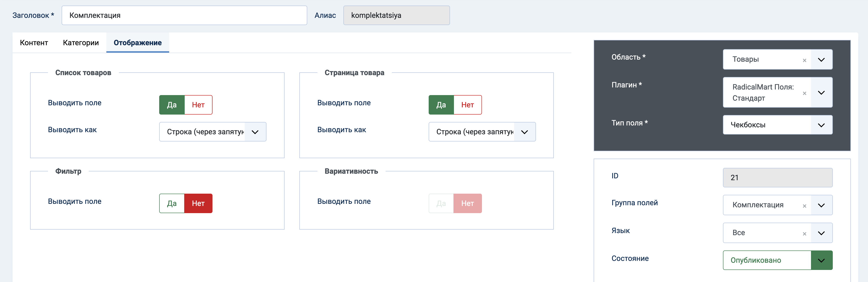Image resolution: width=868 pixels, height=282 pixels.
Task: Click the green Состояние chevron arrow
Action: (821, 260)
